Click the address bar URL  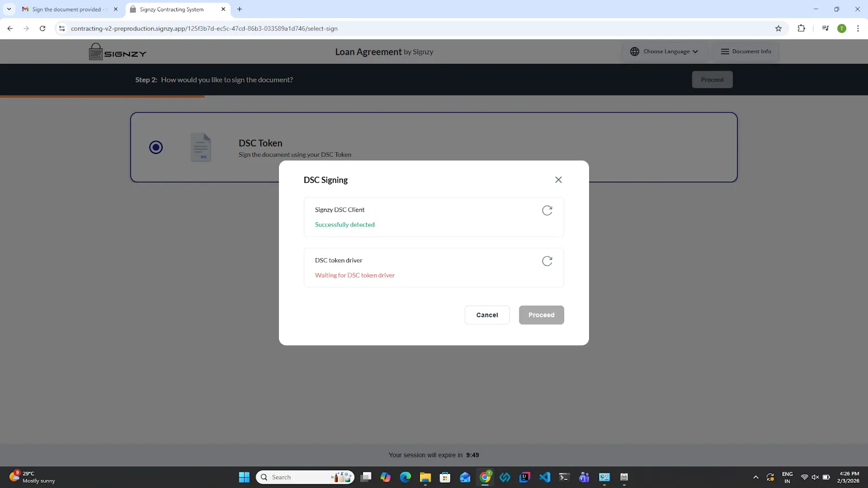click(204, 29)
